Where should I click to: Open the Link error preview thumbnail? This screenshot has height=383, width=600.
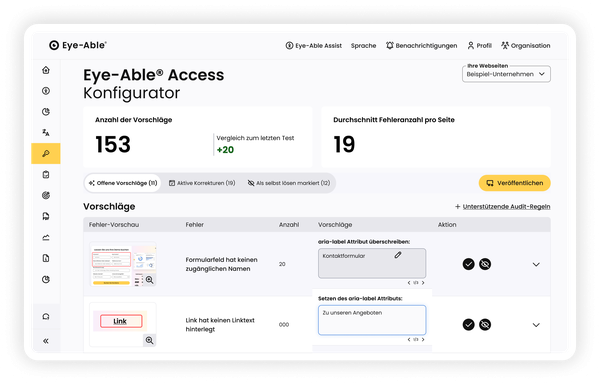[123, 324]
